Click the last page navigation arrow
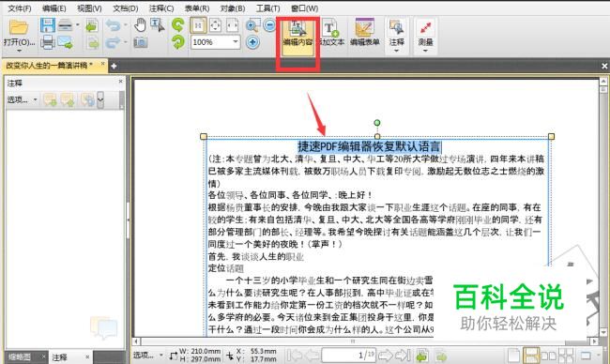The width and height of the screenshot is (610, 364). [403, 355]
